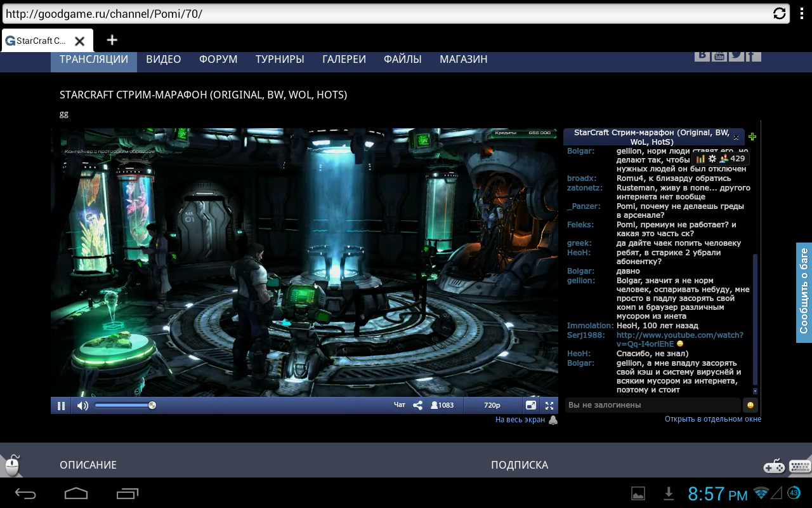Click the _Panzer chat username
812x508 pixels.
coord(584,206)
